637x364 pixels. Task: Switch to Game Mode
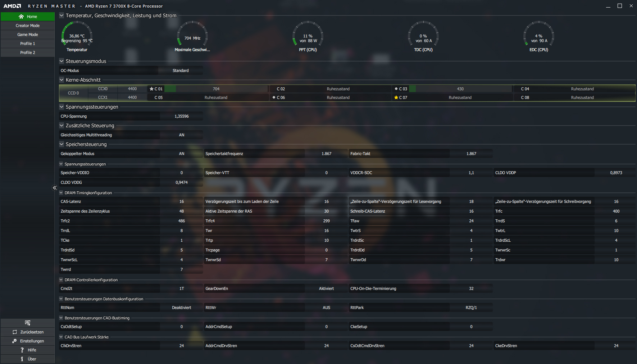click(x=28, y=35)
